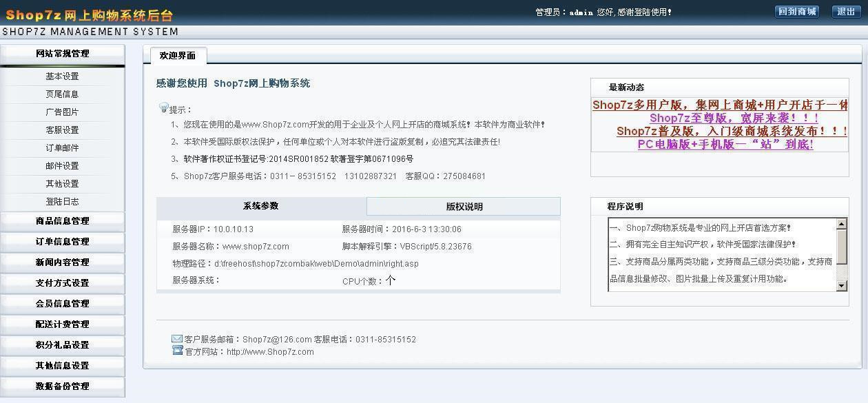Image resolution: width=868 pixels, height=403 pixels.
Task: Open 客服设置 sidebar item
Action: click(x=62, y=130)
